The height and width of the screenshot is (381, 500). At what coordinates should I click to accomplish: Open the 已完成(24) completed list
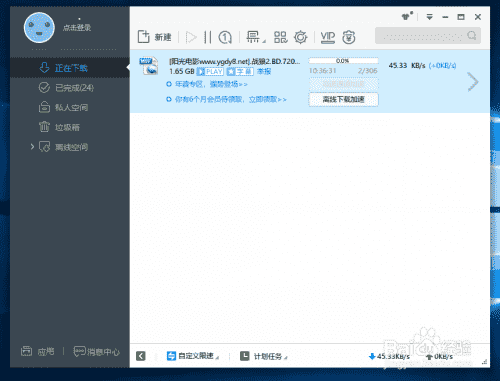[70, 88]
